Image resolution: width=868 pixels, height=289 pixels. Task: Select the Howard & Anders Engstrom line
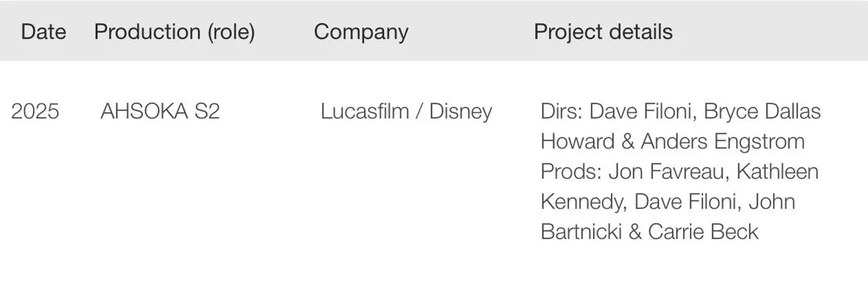[673, 141]
